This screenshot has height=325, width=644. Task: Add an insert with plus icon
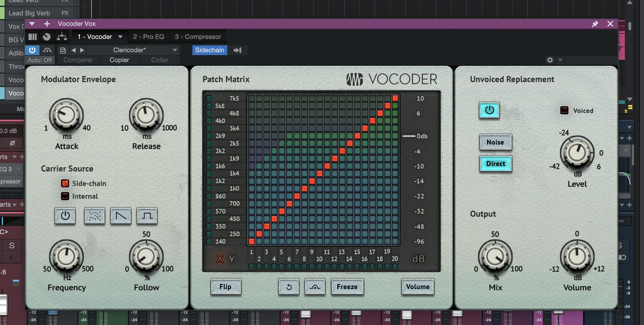tap(47, 24)
